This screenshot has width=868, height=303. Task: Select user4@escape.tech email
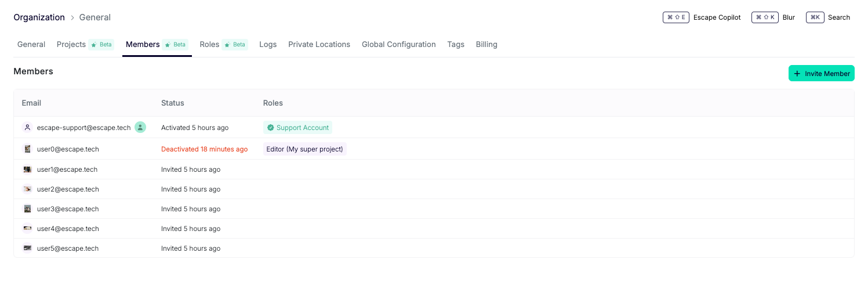(68, 229)
